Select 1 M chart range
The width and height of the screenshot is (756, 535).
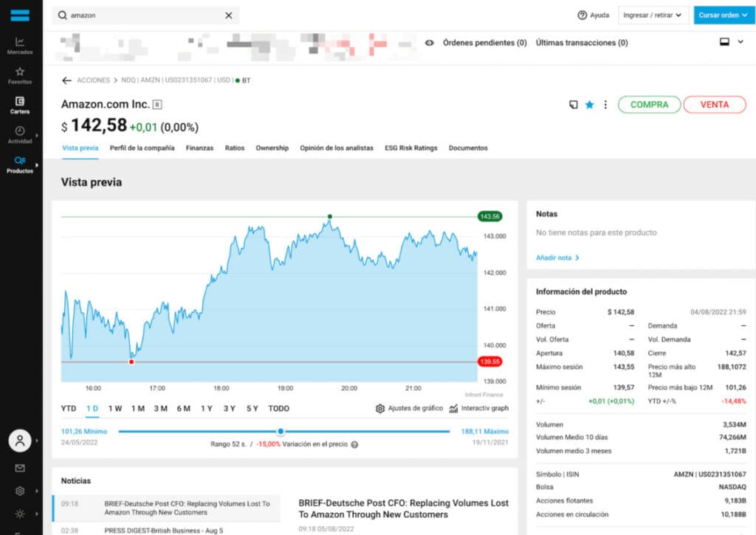pyautogui.click(x=138, y=409)
